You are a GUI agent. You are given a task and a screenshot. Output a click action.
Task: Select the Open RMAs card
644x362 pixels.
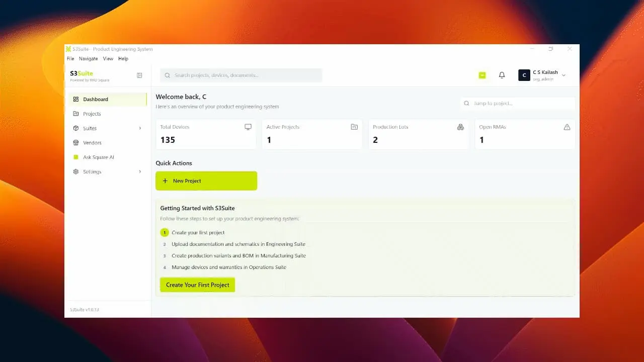pos(525,134)
